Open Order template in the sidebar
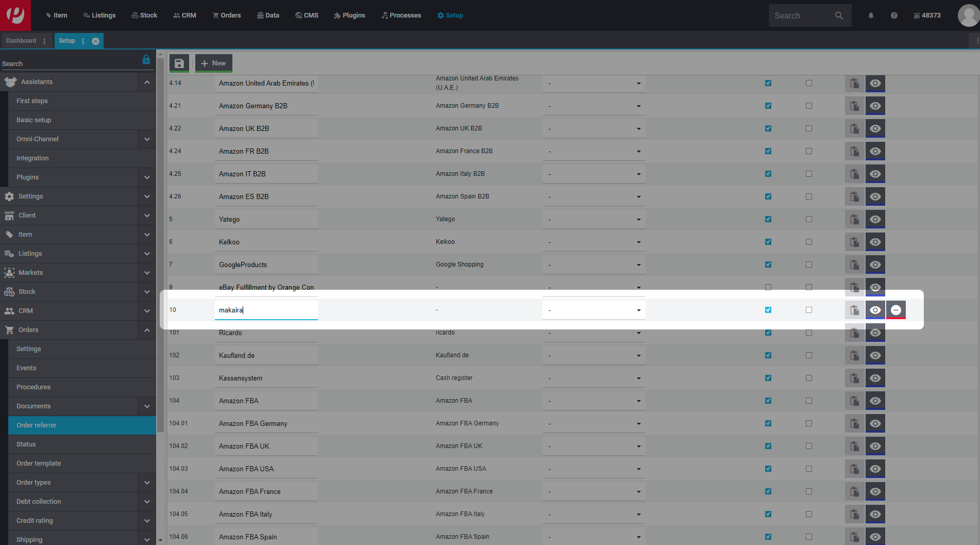980x545 pixels. (x=82, y=464)
